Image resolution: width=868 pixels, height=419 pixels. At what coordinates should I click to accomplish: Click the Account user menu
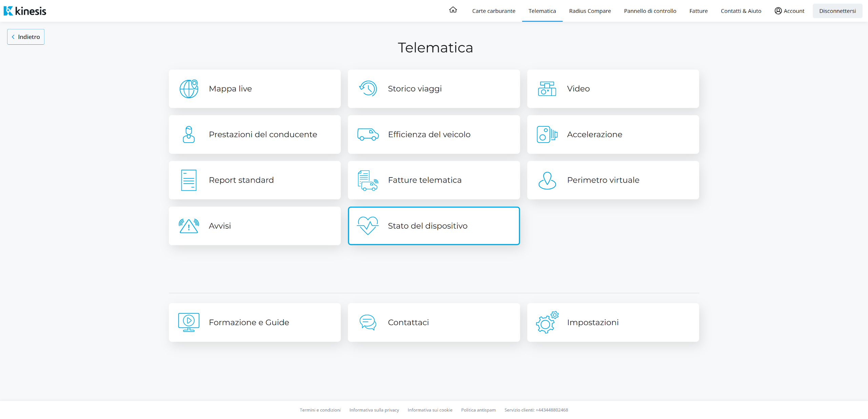(789, 11)
